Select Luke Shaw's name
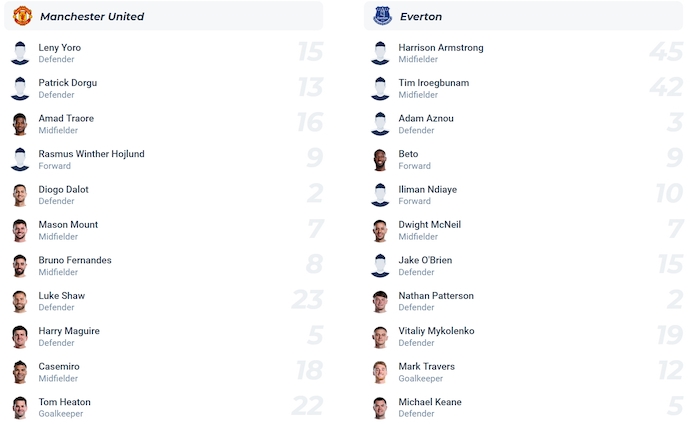 click(x=62, y=296)
